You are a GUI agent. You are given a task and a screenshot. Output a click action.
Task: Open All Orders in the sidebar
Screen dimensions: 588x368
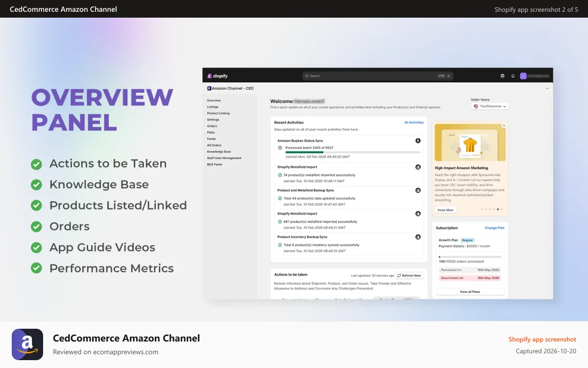pos(214,145)
